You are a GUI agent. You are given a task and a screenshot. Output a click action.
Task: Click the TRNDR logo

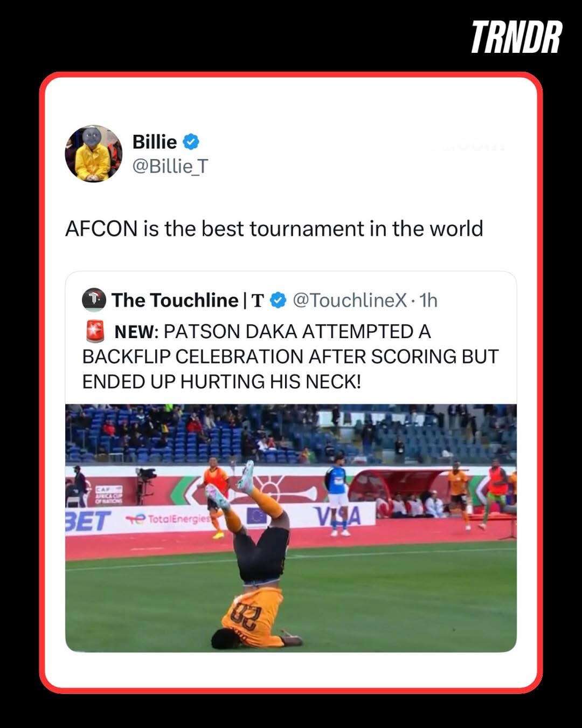(516, 37)
